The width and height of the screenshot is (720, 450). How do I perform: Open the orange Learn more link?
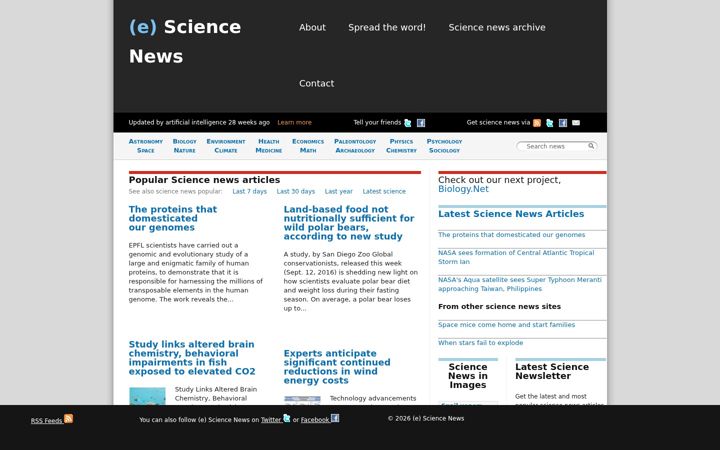point(294,123)
